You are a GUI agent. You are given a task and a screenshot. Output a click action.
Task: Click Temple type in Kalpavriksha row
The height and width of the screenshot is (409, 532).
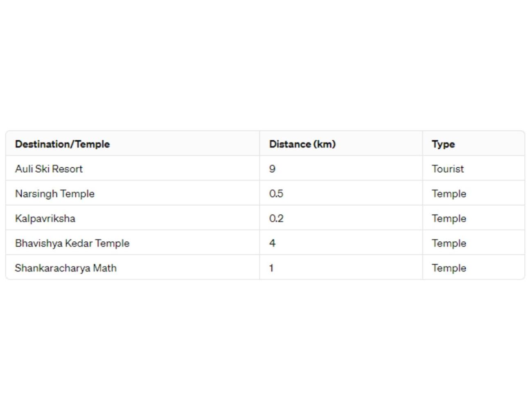pyautogui.click(x=449, y=218)
